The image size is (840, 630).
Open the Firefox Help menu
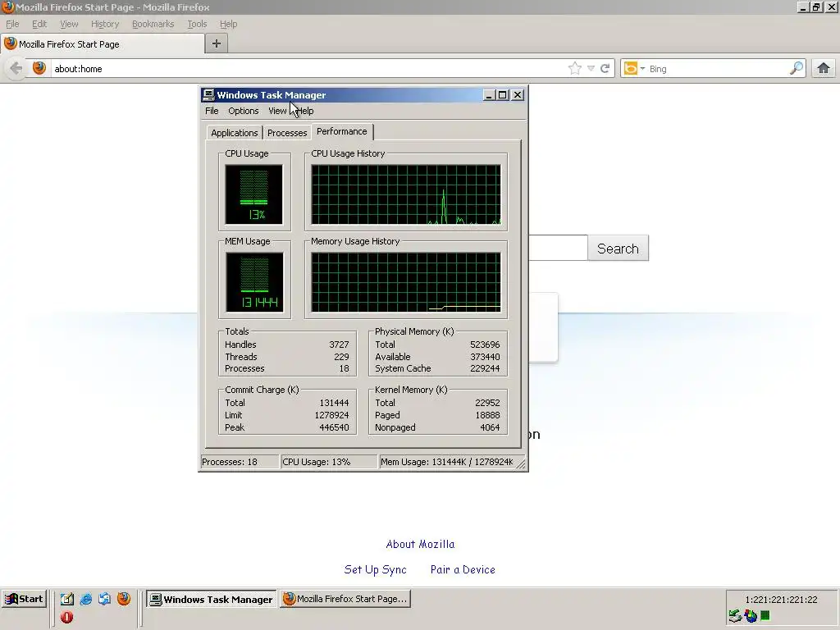(x=228, y=24)
